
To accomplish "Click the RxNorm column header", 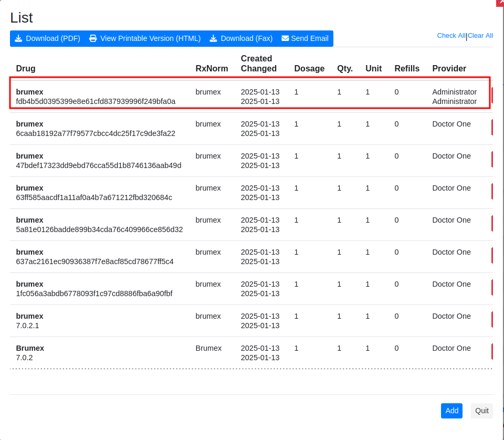I will pyautogui.click(x=212, y=68).
